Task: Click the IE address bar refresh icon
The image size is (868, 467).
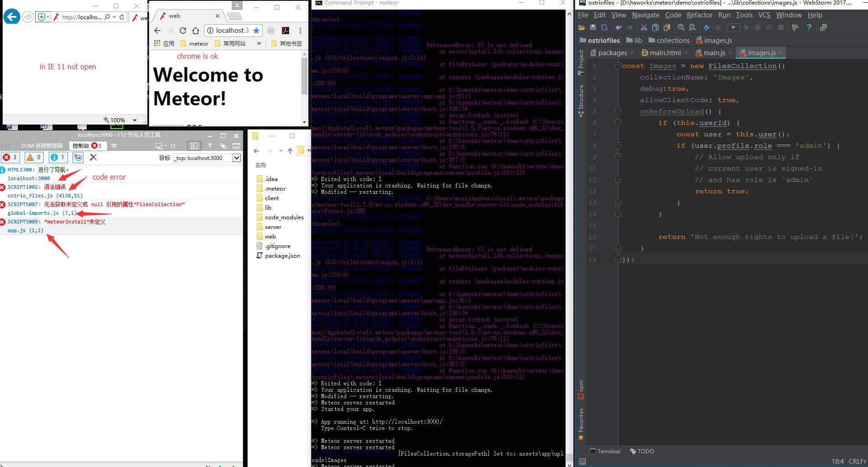Action: [x=122, y=17]
